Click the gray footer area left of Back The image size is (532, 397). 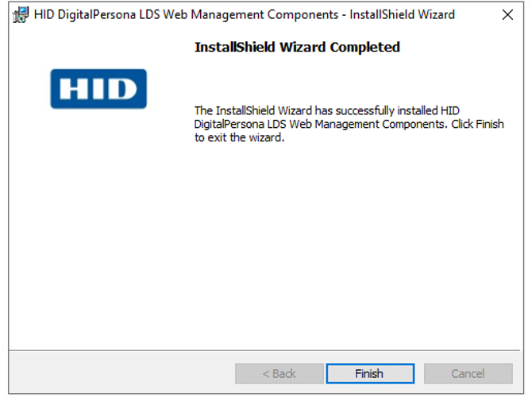coord(119,373)
